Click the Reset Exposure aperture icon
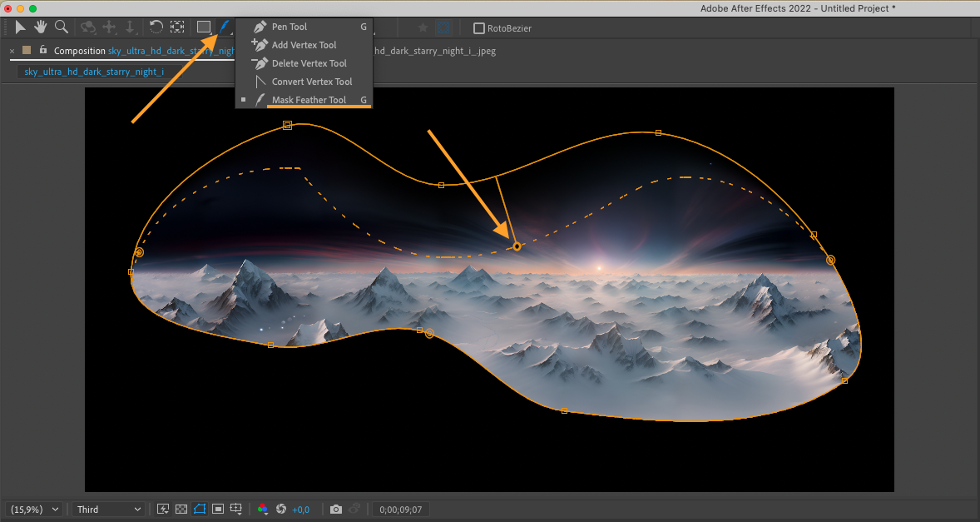980x522 pixels. pos(281,509)
